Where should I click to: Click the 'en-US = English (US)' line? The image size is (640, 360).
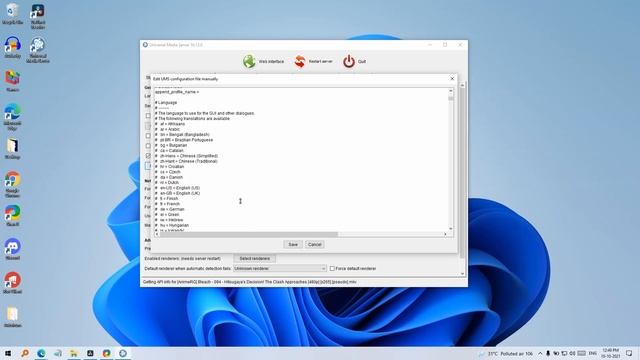tap(178, 188)
